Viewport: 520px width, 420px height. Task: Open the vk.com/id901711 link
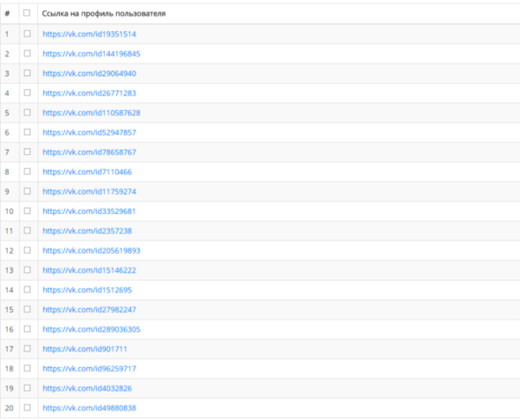coord(85,349)
